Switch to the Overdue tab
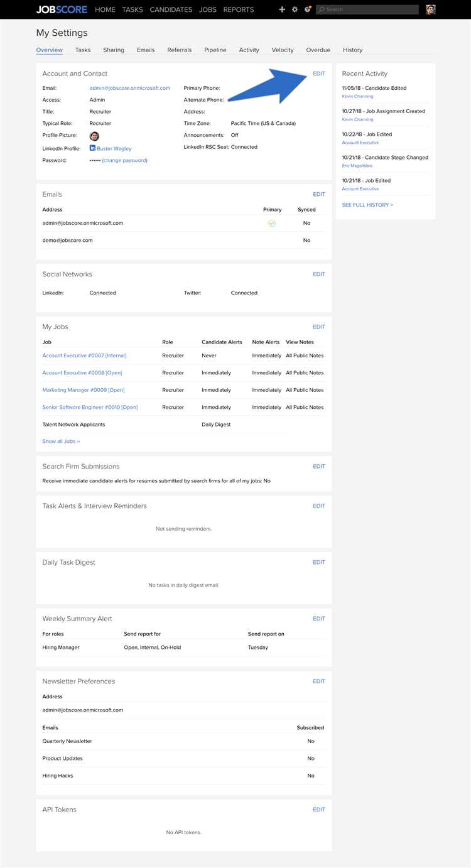 point(318,50)
